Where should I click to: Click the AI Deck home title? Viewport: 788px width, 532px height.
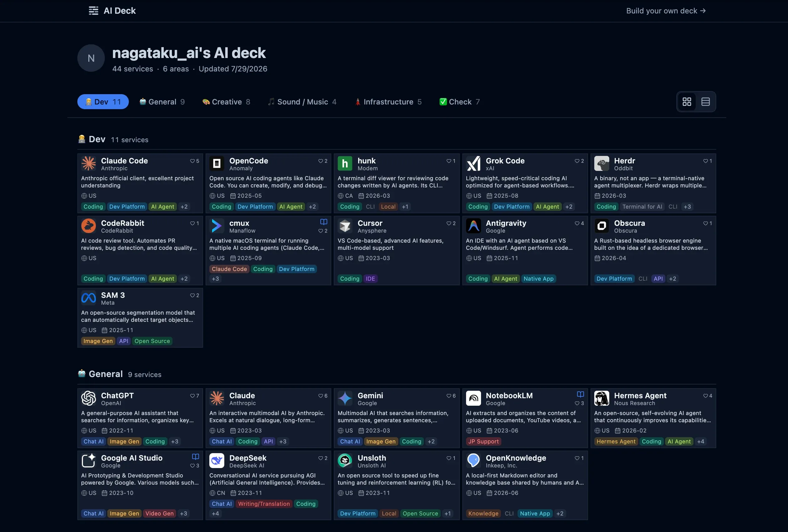pyautogui.click(x=120, y=11)
